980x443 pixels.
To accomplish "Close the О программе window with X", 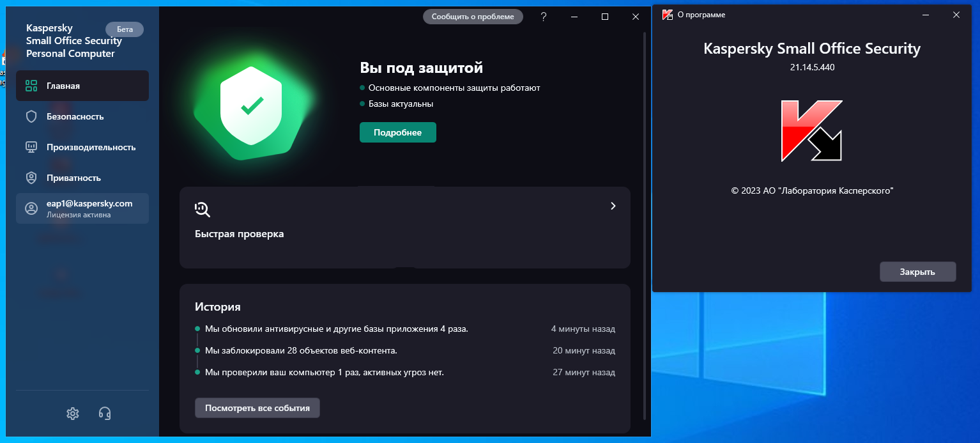I will click(956, 15).
